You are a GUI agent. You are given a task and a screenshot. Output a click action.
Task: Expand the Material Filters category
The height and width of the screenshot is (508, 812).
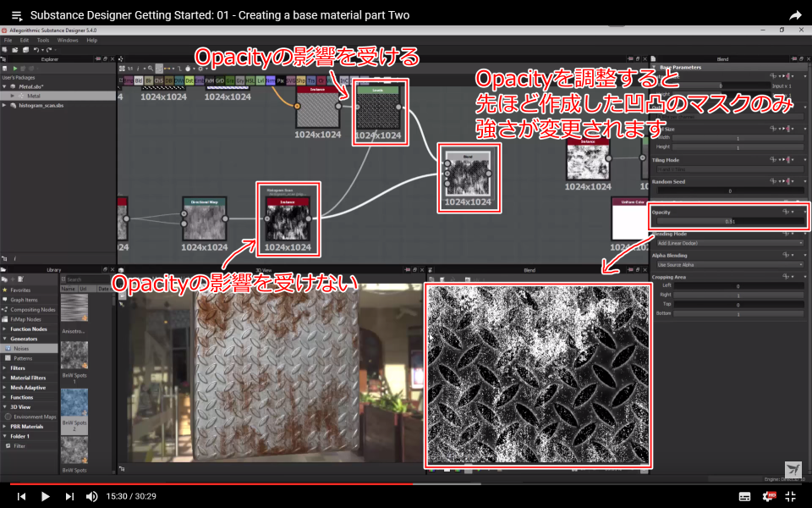5,378
